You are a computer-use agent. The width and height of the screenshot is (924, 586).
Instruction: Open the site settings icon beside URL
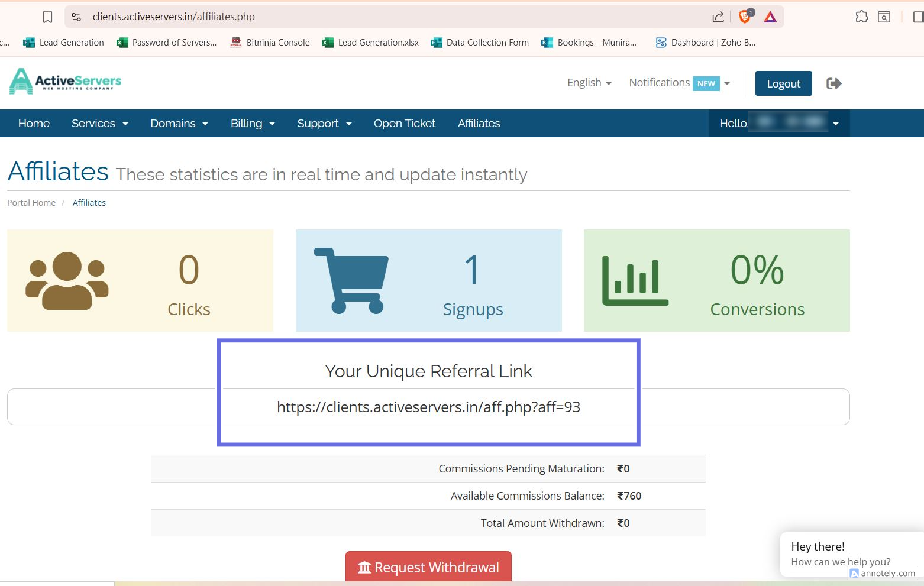[x=76, y=17]
